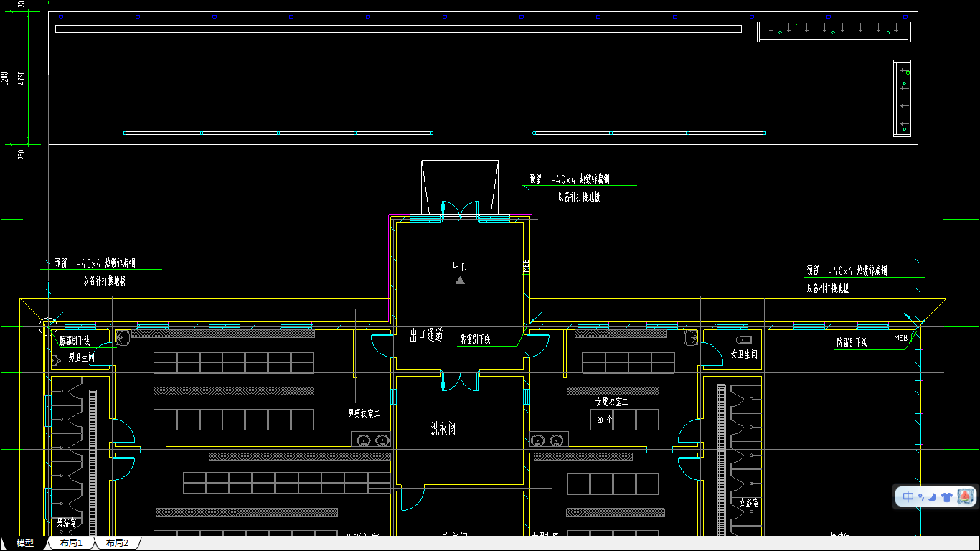
Task: Click the watermelon ice cube icon
Action: click(966, 496)
